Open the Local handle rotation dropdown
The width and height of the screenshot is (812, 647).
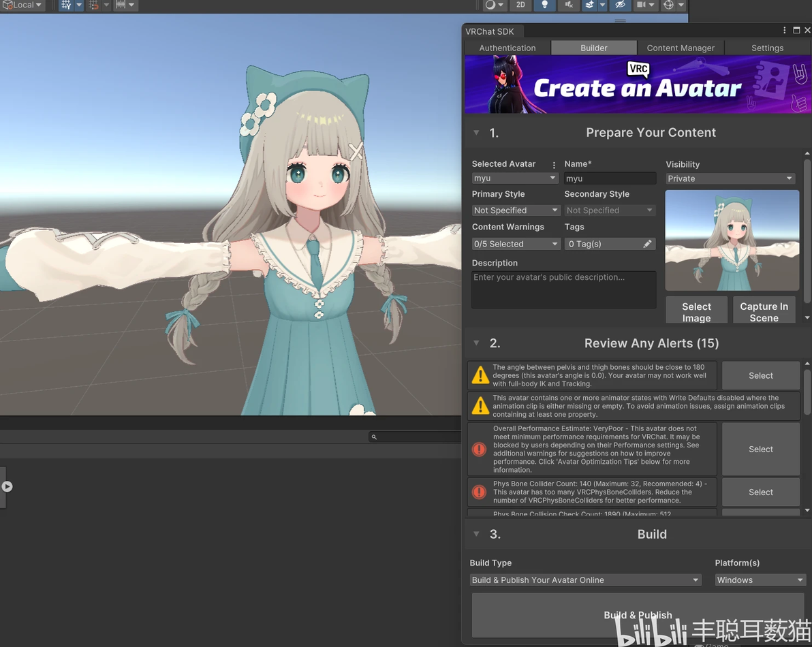[22, 5]
